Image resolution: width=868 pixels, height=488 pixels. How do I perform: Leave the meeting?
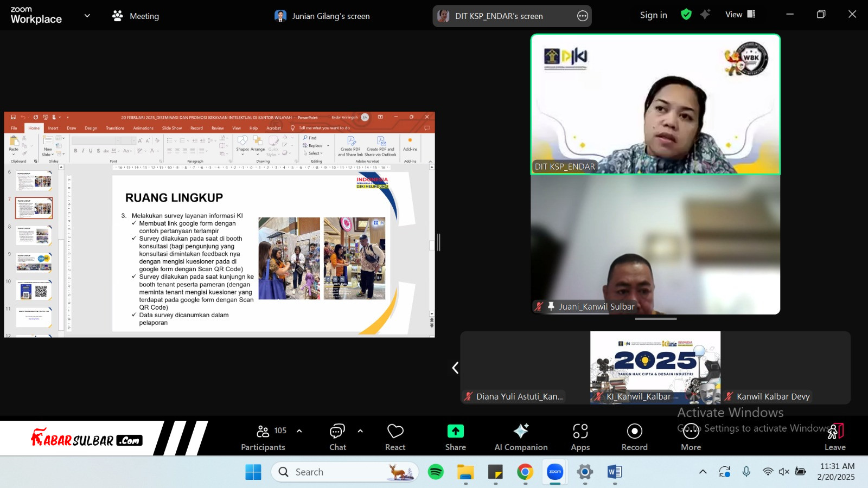point(835,437)
